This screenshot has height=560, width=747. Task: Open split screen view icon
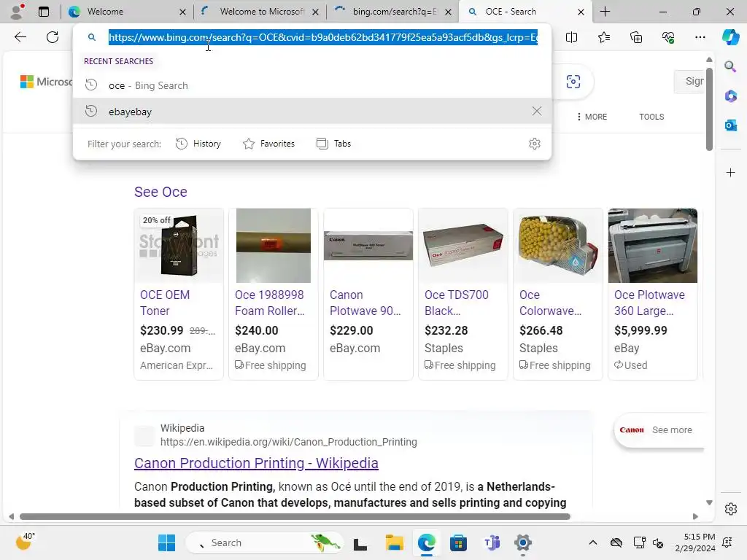pyautogui.click(x=571, y=37)
